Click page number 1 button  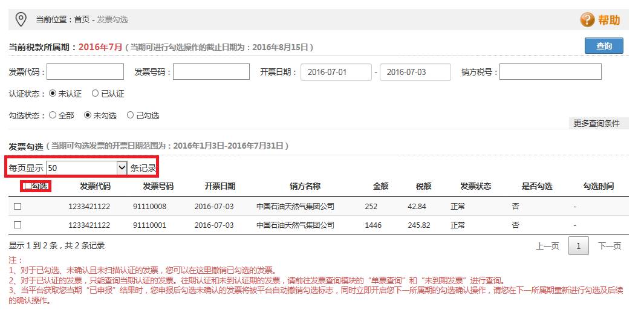pyautogui.click(x=578, y=246)
